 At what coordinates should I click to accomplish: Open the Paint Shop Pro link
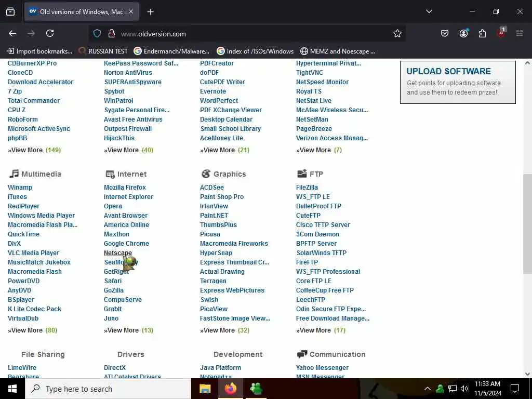pyautogui.click(x=222, y=197)
